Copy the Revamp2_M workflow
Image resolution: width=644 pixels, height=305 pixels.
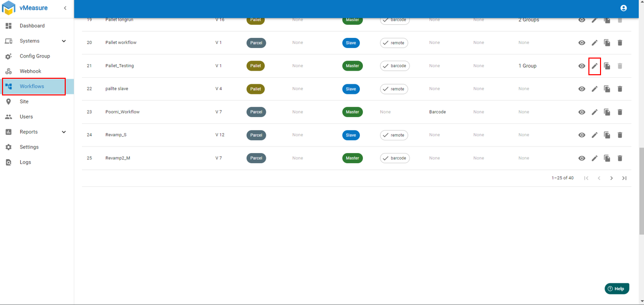click(607, 158)
